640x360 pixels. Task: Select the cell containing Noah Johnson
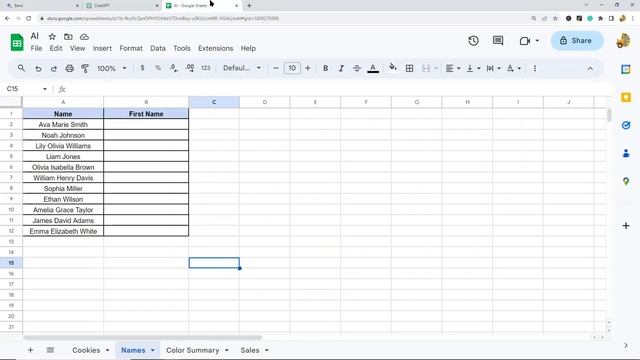(x=63, y=135)
